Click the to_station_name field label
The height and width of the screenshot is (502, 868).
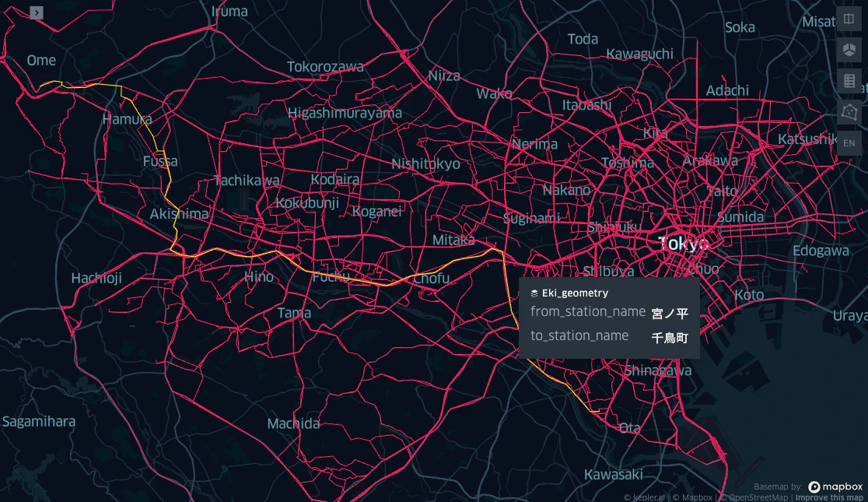(x=579, y=335)
